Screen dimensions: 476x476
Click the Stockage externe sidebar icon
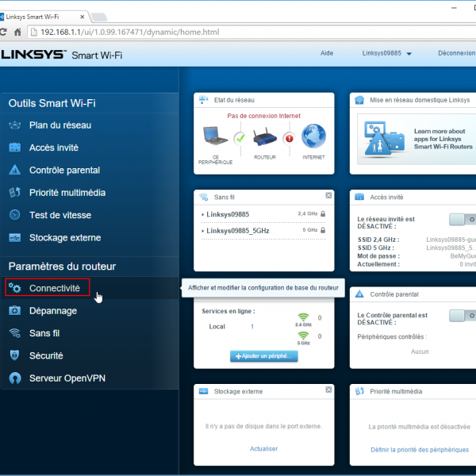[15, 237]
